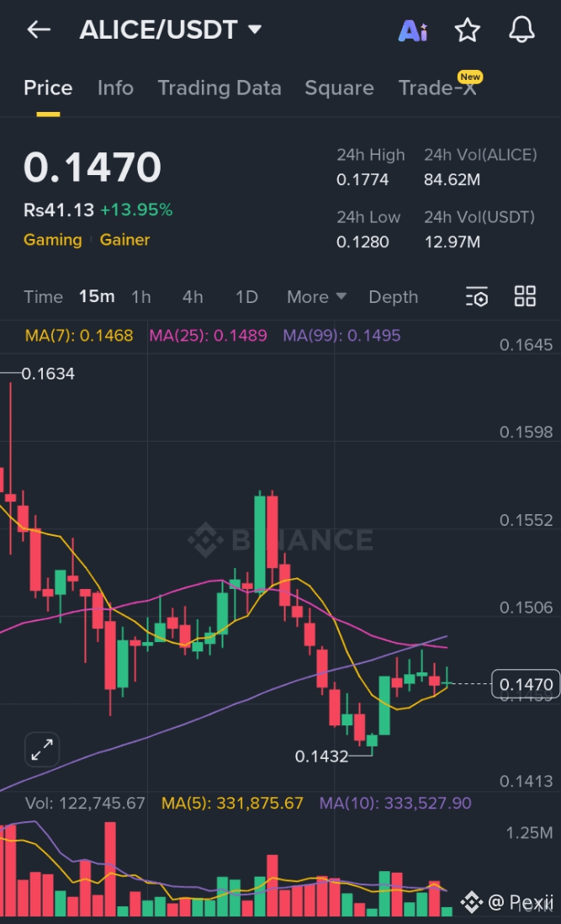The width and height of the screenshot is (561, 924).
Task: Select the 1h chart interval
Action: coord(140,296)
